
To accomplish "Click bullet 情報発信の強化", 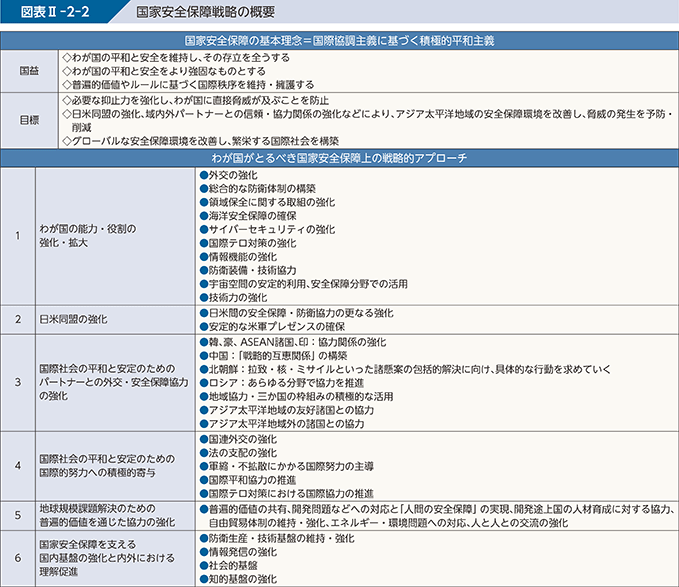I will click(x=238, y=552).
